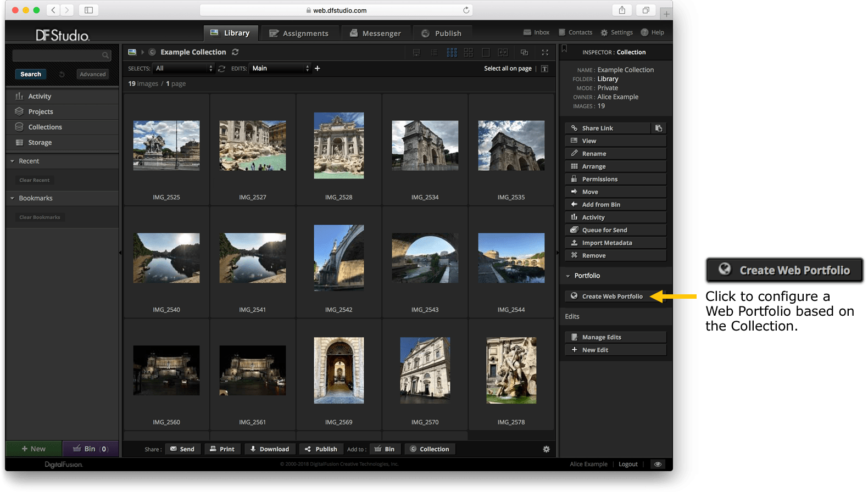Open Contacts
868x492 pixels.
pyautogui.click(x=575, y=32)
